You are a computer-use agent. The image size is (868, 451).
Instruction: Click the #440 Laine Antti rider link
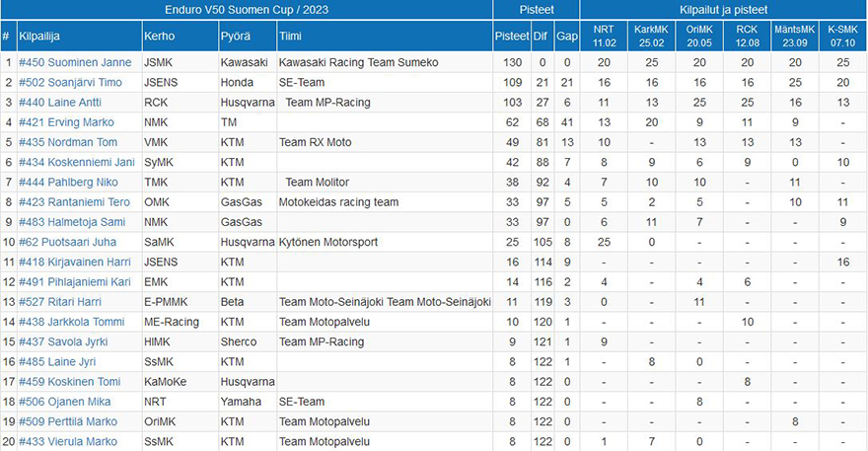[x=60, y=103]
